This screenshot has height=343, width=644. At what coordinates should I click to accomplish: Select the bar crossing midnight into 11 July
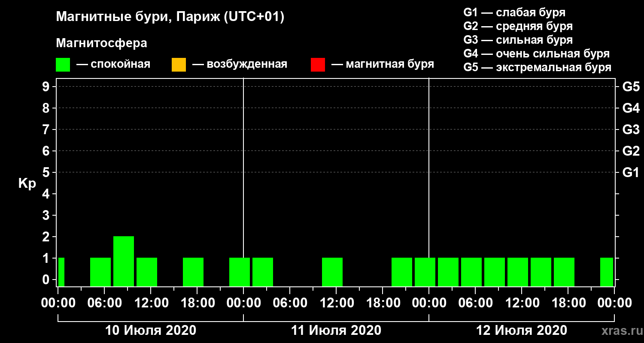(x=240, y=272)
